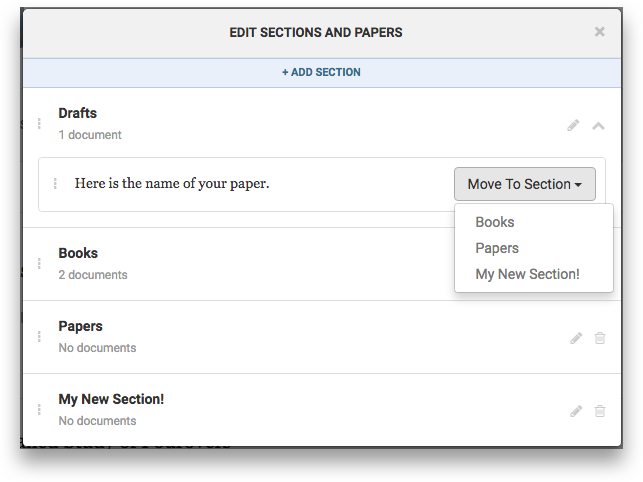Choose Books in the move menu
This screenshot has width=643, height=482.
tap(495, 222)
